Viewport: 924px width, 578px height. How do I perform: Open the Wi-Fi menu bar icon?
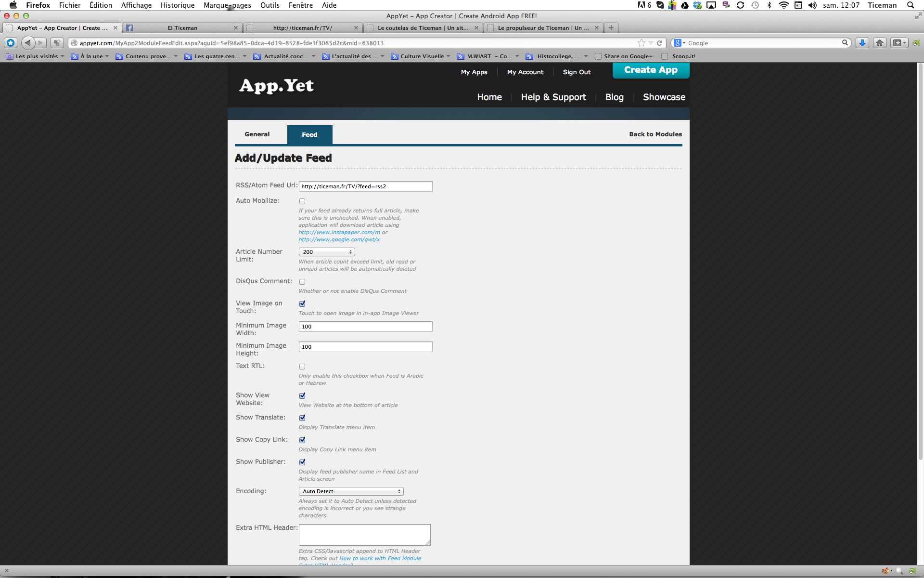pyautogui.click(x=784, y=5)
